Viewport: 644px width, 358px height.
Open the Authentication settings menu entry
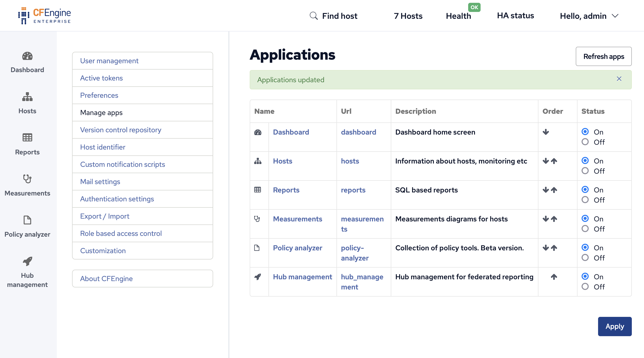tap(117, 199)
